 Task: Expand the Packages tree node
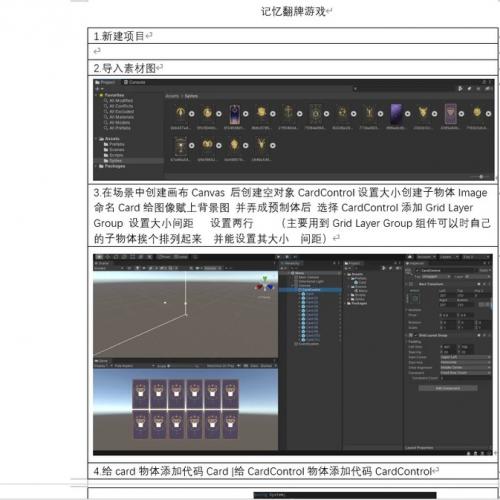pos(96,166)
